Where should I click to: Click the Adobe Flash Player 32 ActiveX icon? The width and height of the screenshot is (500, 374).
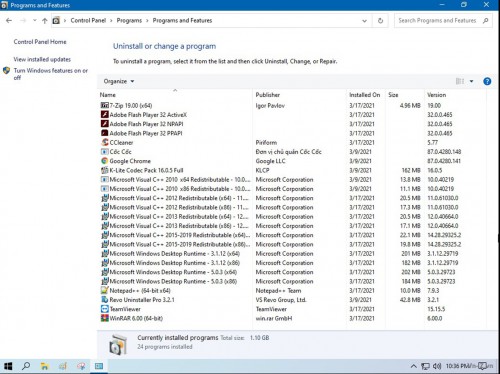[105, 115]
